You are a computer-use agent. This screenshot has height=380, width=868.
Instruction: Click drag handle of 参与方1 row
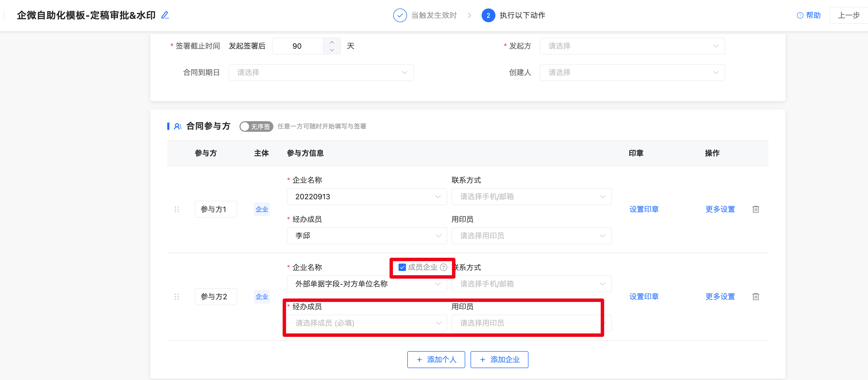pos(177,209)
